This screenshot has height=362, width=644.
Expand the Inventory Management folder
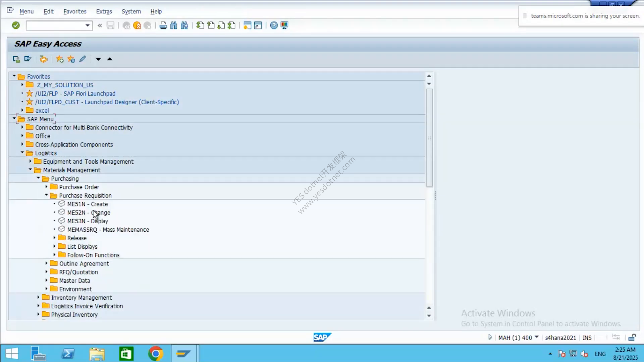(38, 297)
